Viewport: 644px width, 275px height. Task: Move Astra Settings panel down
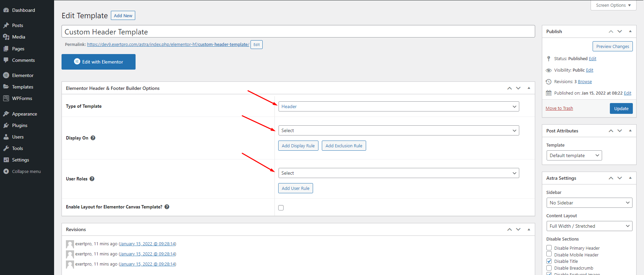620,178
